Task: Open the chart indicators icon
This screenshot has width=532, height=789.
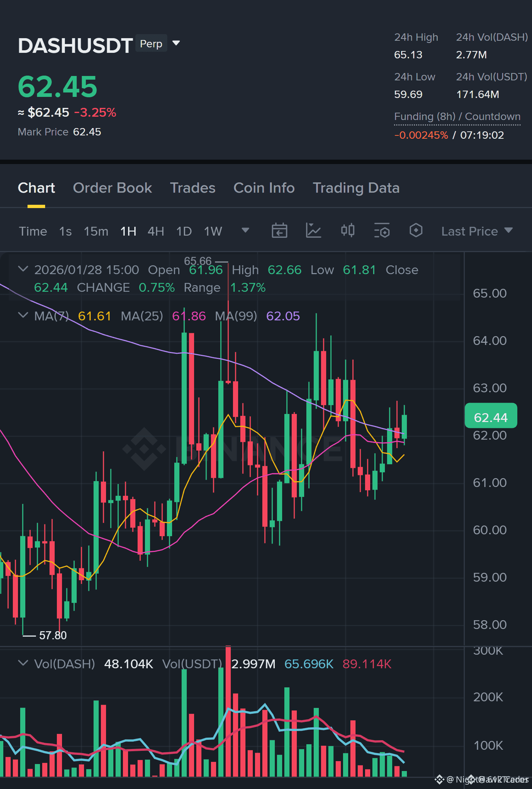Action: tap(313, 231)
